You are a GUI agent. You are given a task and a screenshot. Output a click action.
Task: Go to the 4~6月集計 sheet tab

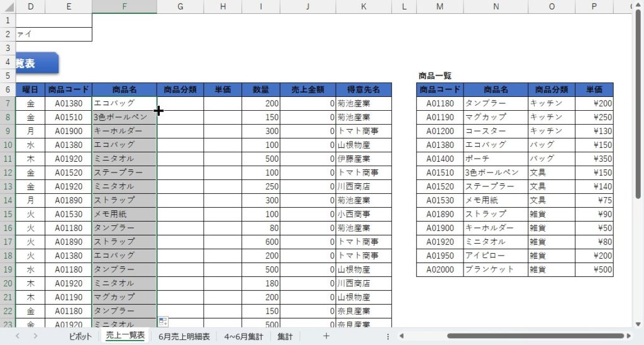243,336
